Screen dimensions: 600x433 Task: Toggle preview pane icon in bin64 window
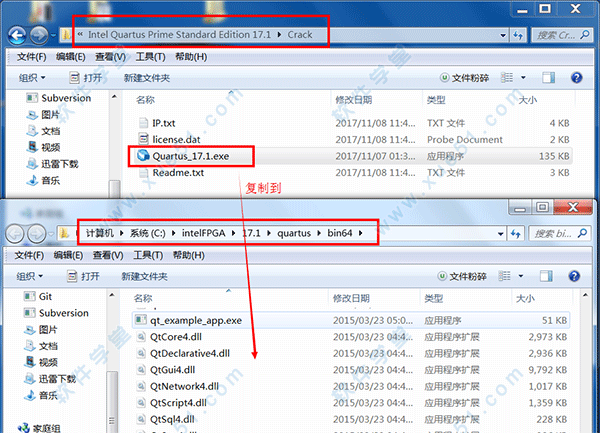[x=546, y=276]
